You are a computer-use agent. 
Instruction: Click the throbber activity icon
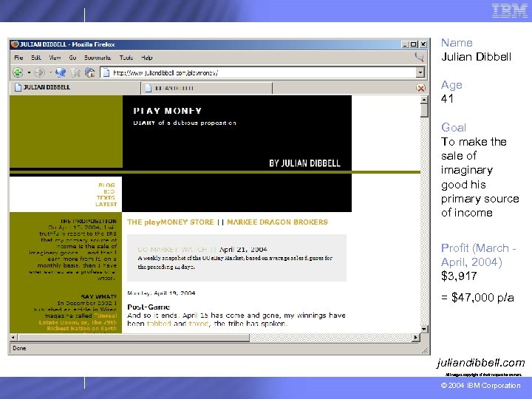tap(420, 57)
